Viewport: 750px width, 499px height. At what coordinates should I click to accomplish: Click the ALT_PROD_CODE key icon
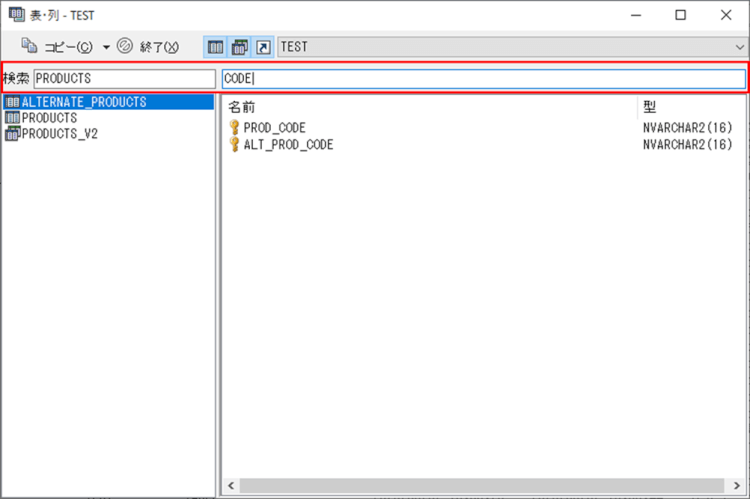tap(234, 144)
